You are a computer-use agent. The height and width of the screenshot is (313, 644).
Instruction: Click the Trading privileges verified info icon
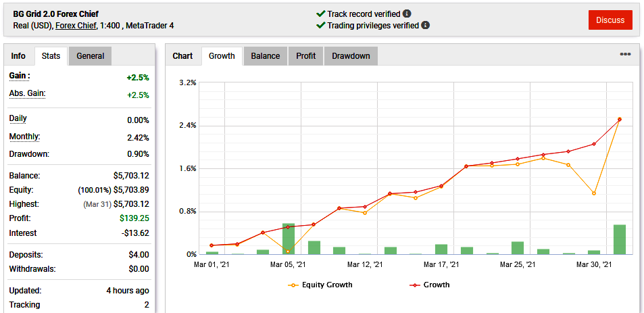pyautogui.click(x=426, y=26)
